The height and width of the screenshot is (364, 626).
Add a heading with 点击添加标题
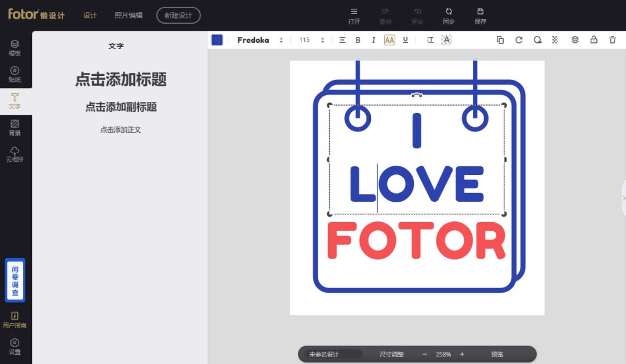pyautogui.click(x=121, y=79)
